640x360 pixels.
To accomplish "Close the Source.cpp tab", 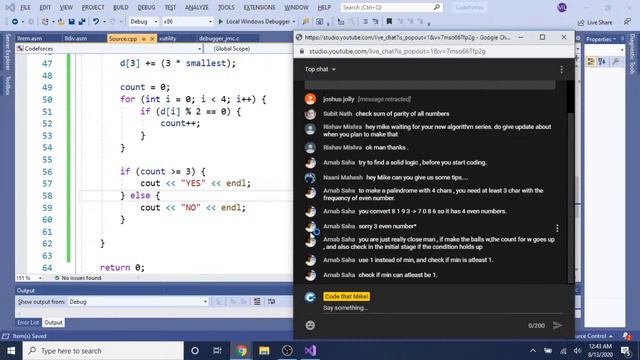I will click(x=152, y=39).
